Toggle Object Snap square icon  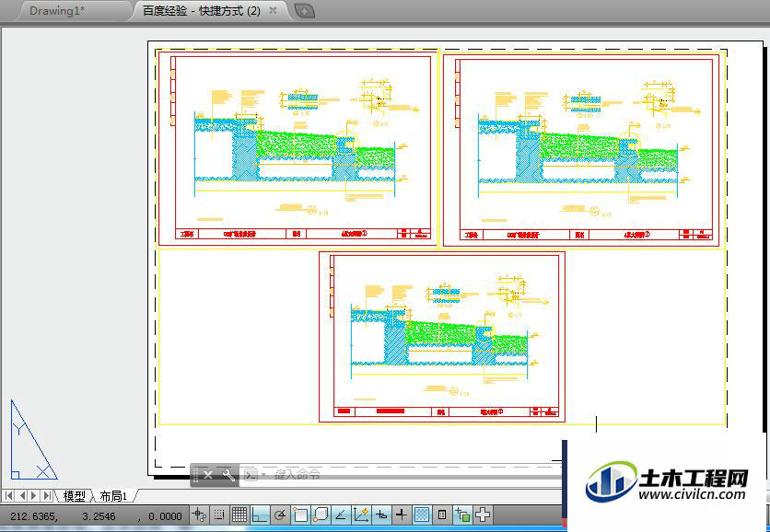300,515
